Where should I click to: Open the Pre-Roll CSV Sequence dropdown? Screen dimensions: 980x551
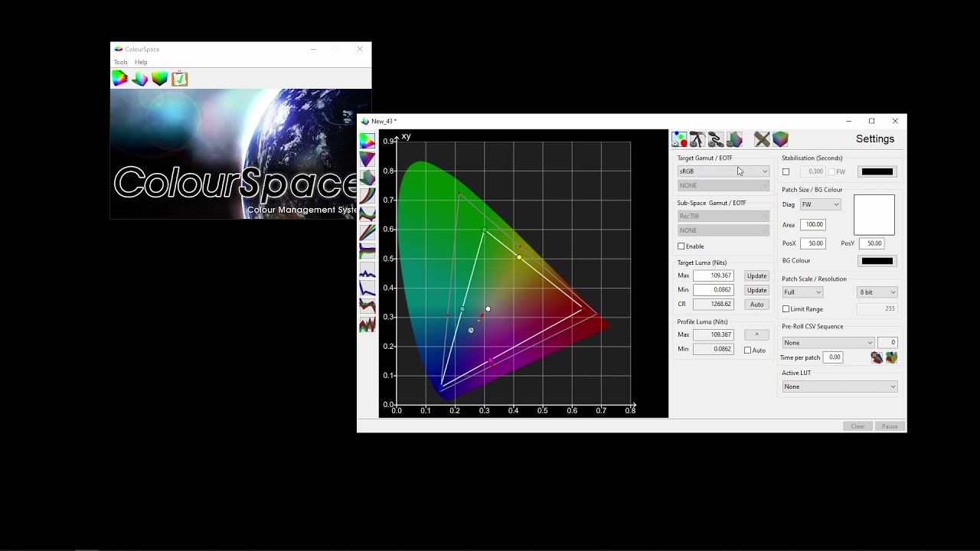coord(828,343)
